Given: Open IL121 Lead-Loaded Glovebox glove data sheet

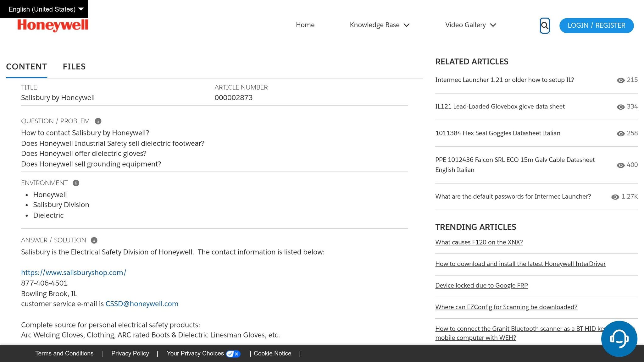Looking at the screenshot, I should [x=500, y=107].
